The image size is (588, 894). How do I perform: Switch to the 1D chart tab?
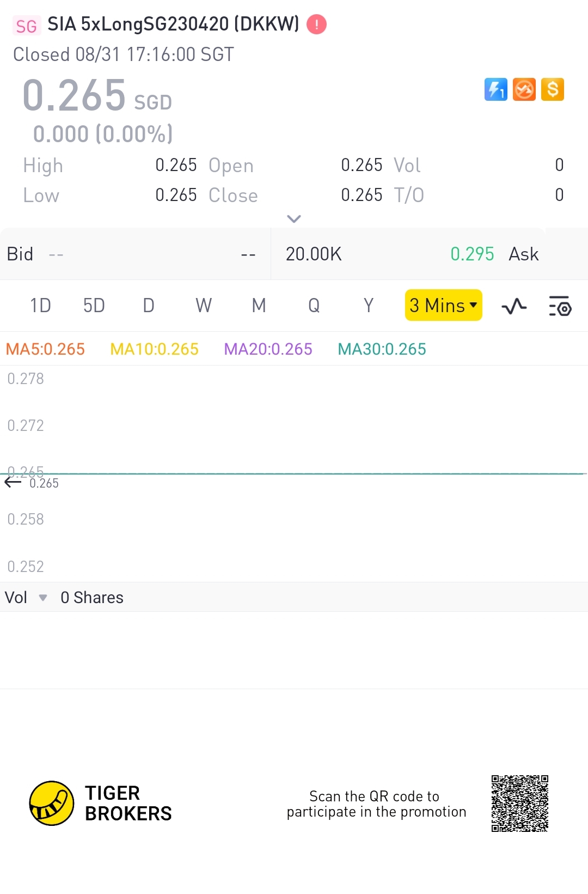(40, 306)
